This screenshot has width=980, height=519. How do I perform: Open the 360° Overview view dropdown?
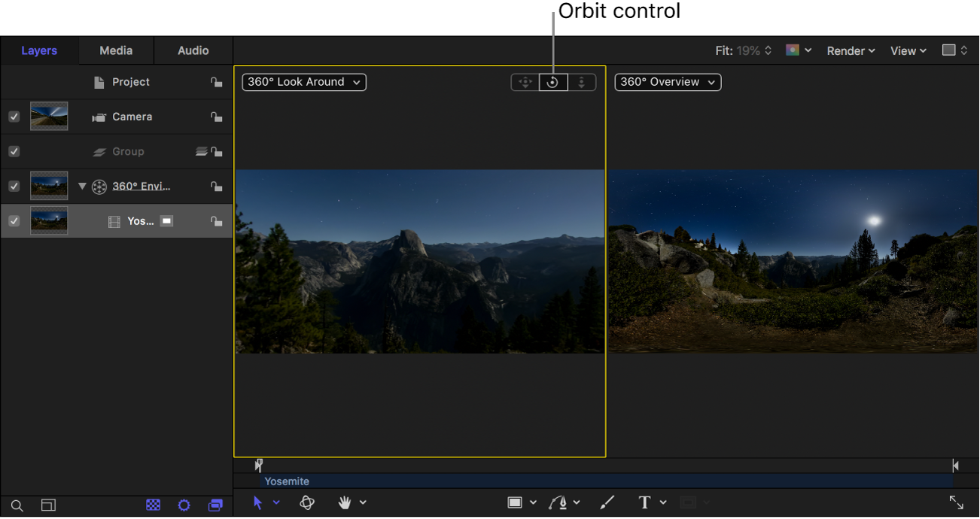(x=668, y=82)
